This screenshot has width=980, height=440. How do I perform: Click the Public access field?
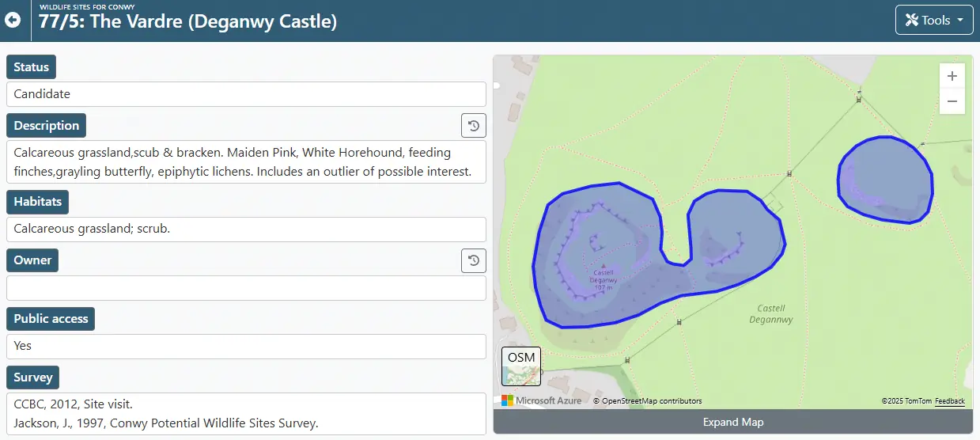(x=246, y=346)
